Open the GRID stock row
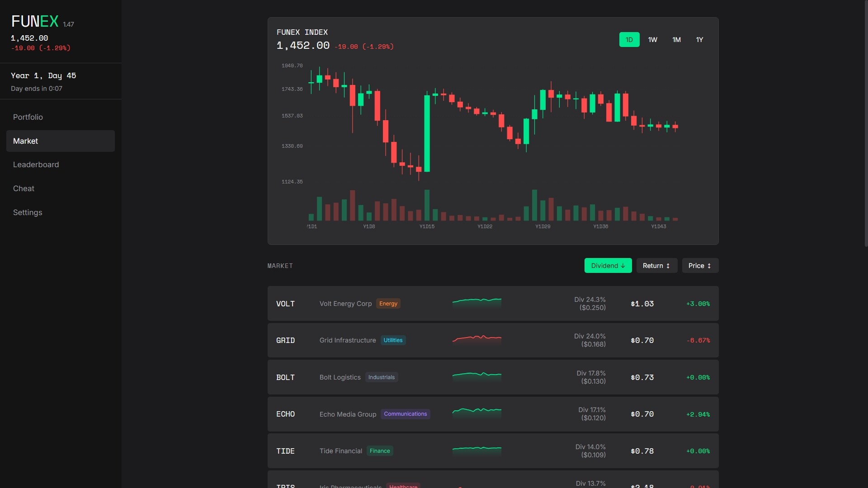Image resolution: width=868 pixels, height=488 pixels. [x=493, y=340]
